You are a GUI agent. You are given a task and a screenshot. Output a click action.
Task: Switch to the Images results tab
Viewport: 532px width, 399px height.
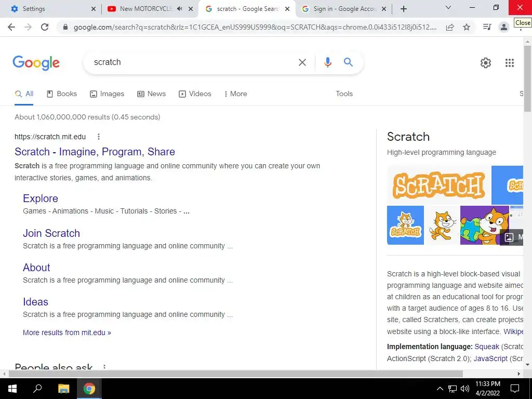[107, 94]
